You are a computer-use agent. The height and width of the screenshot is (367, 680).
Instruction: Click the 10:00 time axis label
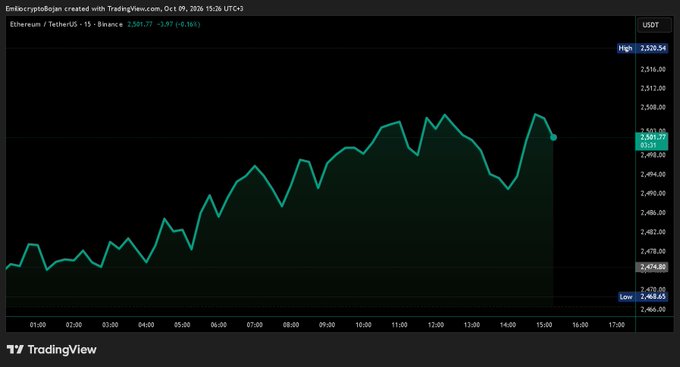click(x=363, y=325)
